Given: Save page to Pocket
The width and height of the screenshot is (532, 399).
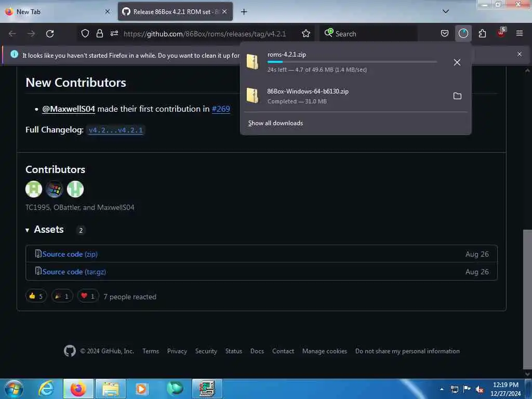Looking at the screenshot, I should click(x=445, y=34).
